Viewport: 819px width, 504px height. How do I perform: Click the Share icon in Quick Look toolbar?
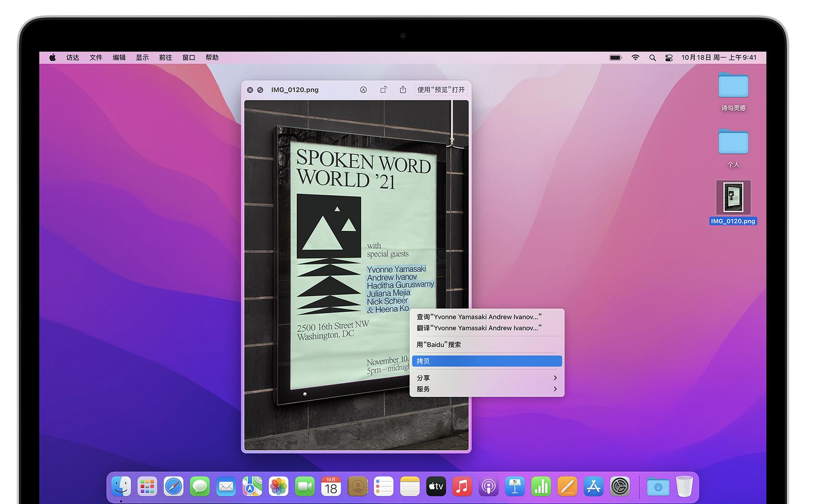[403, 90]
